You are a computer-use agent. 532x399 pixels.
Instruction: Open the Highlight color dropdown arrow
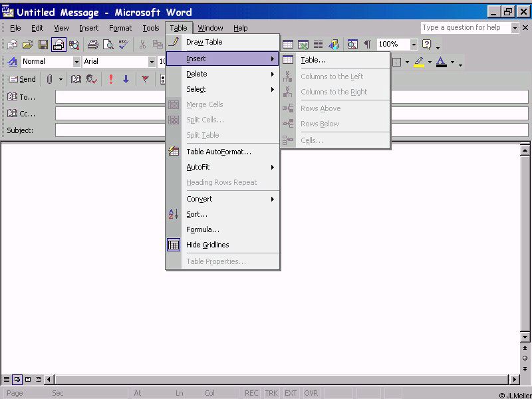(430, 63)
